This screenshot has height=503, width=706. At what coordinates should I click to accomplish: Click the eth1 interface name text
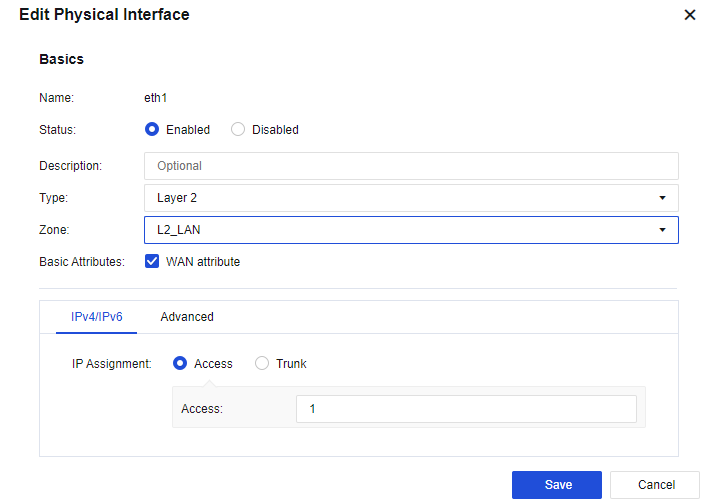[154, 98]
